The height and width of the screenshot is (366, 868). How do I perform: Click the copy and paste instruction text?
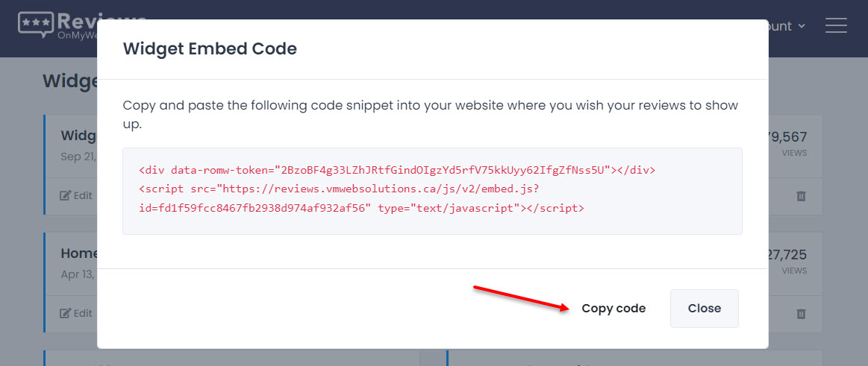coord(430,115)
